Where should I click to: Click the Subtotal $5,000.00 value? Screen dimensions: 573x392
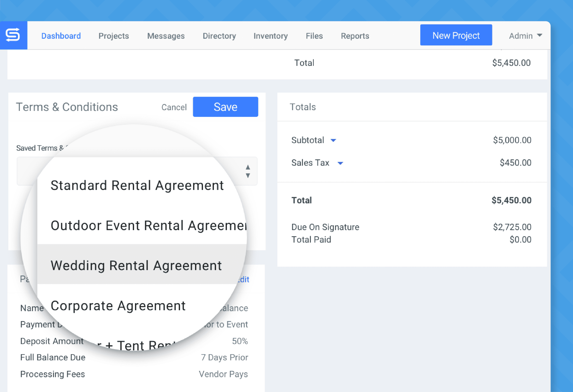pyautogui.click(x=512, y=140)
